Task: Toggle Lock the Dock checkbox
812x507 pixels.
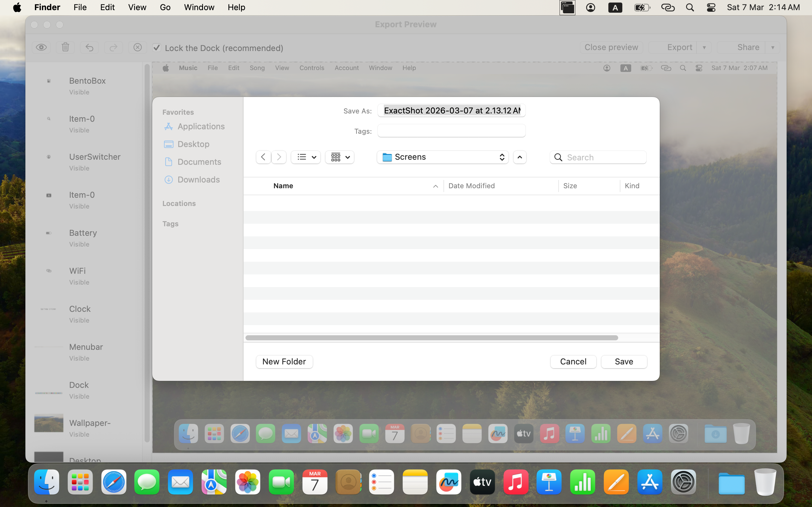Action: [157, 48]
